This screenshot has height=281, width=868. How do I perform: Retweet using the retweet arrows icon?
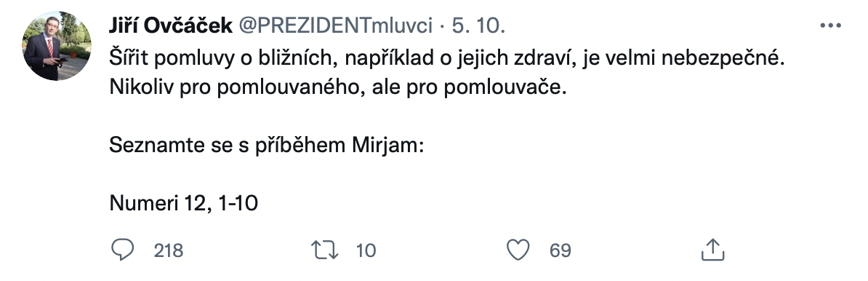(325, 250)
